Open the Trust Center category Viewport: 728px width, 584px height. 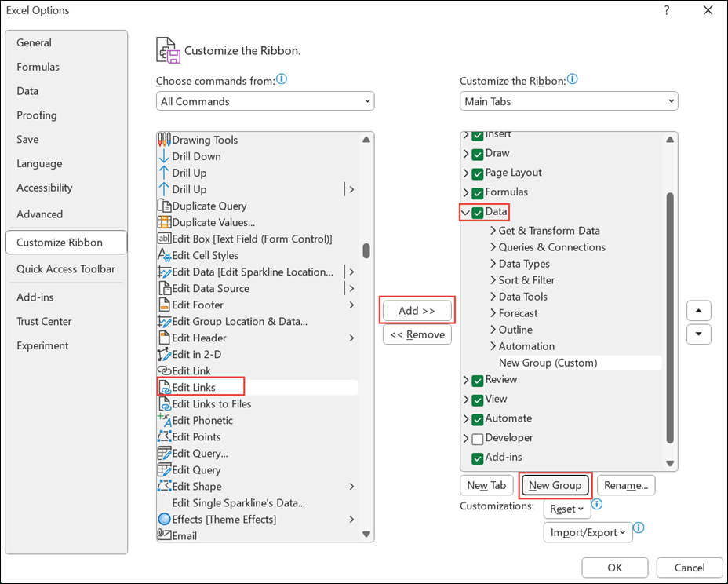[44, 321]
